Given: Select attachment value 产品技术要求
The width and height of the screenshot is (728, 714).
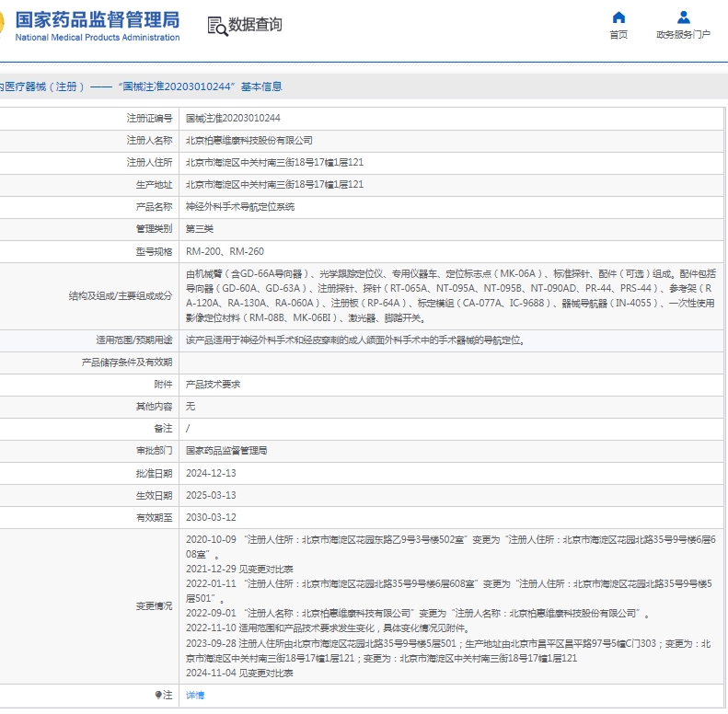Looking at the screenshot, I should [214, 385].
